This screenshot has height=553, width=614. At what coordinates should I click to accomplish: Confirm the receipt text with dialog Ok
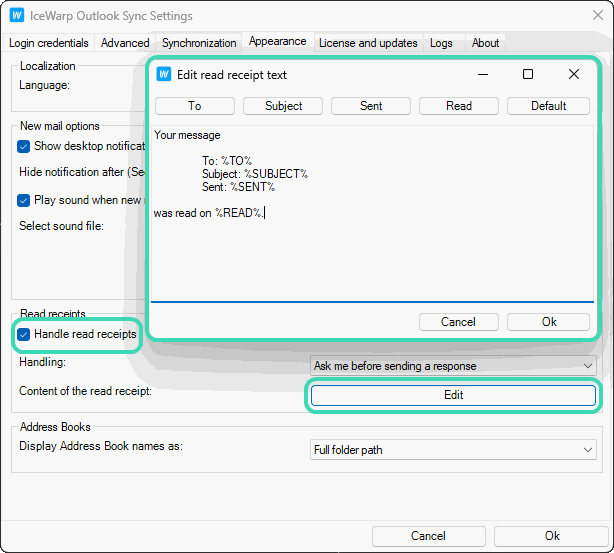coord(548,322)
